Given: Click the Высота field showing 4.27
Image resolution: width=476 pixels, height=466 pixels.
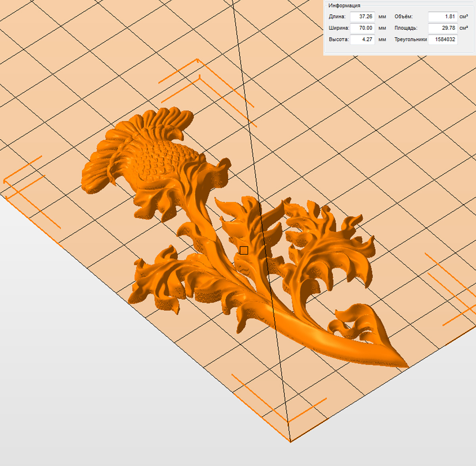Looking at the screenshot, I should (x=363, y=40).
